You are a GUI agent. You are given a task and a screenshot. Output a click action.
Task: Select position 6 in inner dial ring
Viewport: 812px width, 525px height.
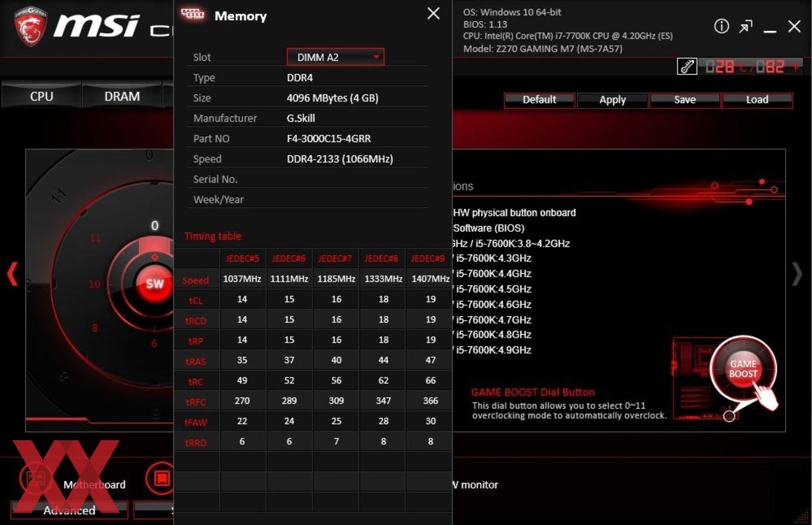(x=154, y=343)
